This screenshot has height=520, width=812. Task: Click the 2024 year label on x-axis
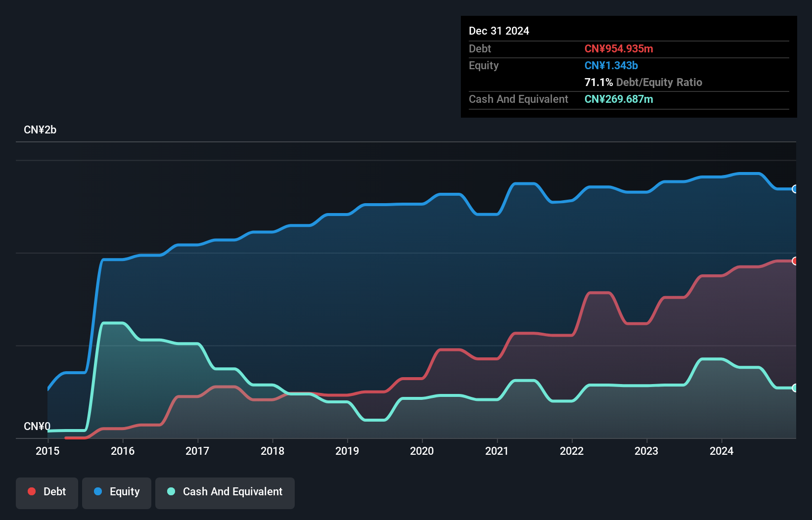[x=722, y=451]
